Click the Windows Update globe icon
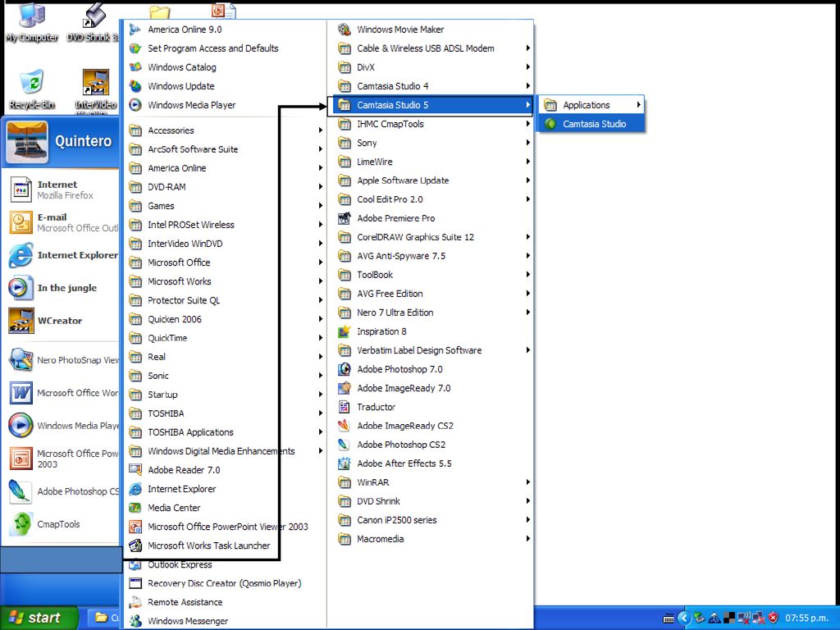Image resolution: width=840 pixels, height=630 pixels. click(x=135, y=85)
